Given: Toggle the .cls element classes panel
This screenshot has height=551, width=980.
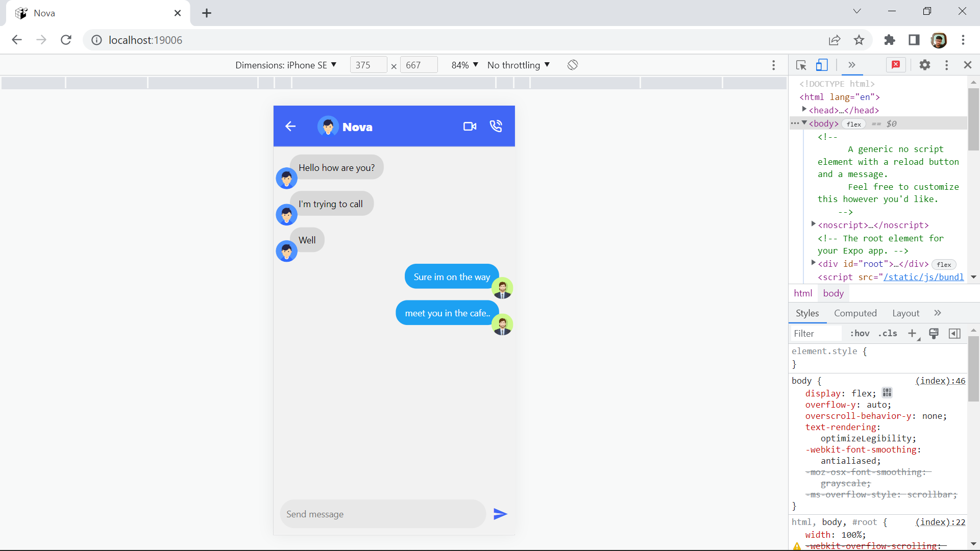Looking at the screenshot, I should pyautogui.click(x=888, y=333).
